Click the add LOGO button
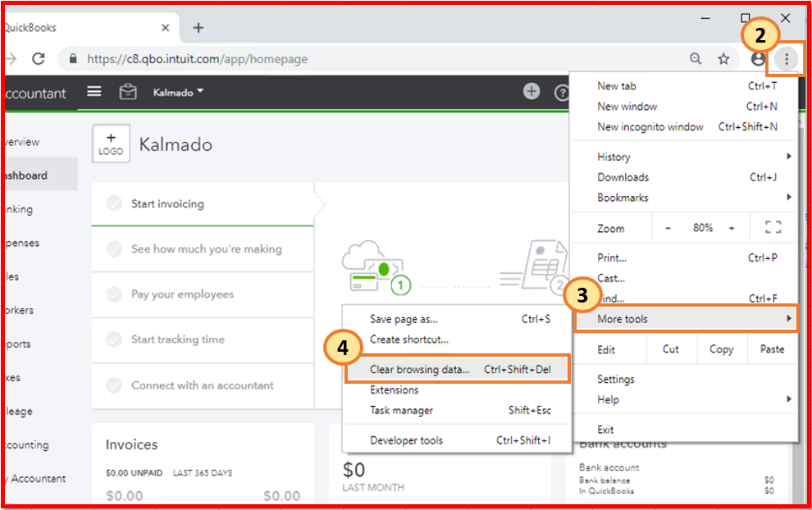Screen dimensions: 812x510 point(111,144)
